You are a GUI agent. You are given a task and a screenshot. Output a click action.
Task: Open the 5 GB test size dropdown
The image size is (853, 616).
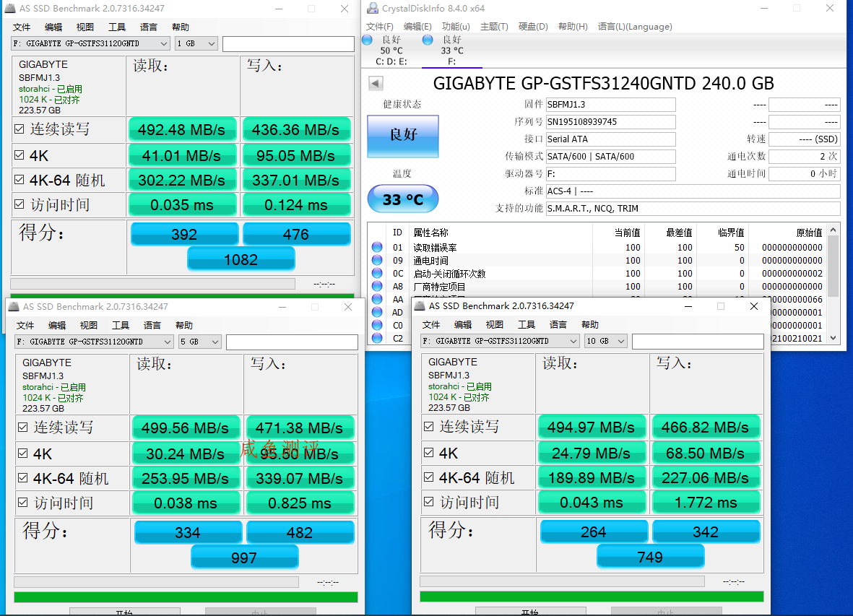point(199,342)
